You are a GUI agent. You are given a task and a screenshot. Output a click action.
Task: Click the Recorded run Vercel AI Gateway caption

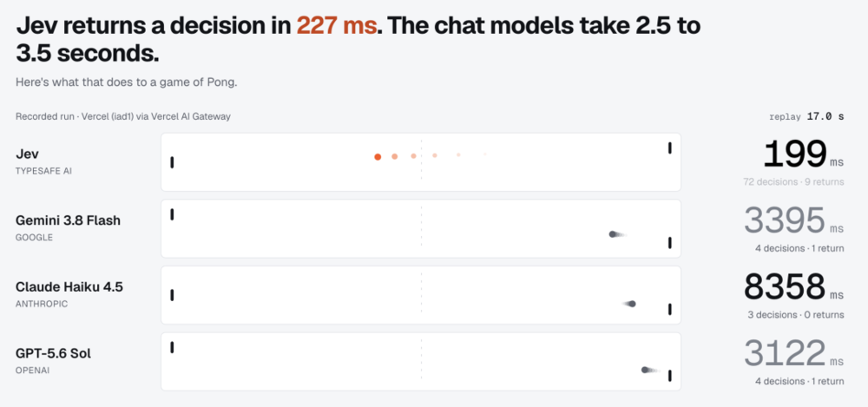click(123, 117)
